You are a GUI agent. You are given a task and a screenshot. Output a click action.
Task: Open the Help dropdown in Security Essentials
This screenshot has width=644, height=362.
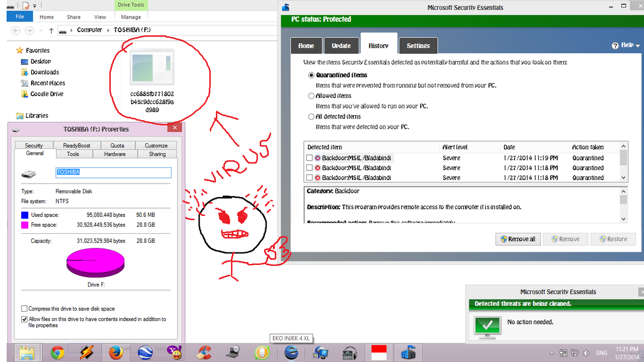(x=626, y=45)
